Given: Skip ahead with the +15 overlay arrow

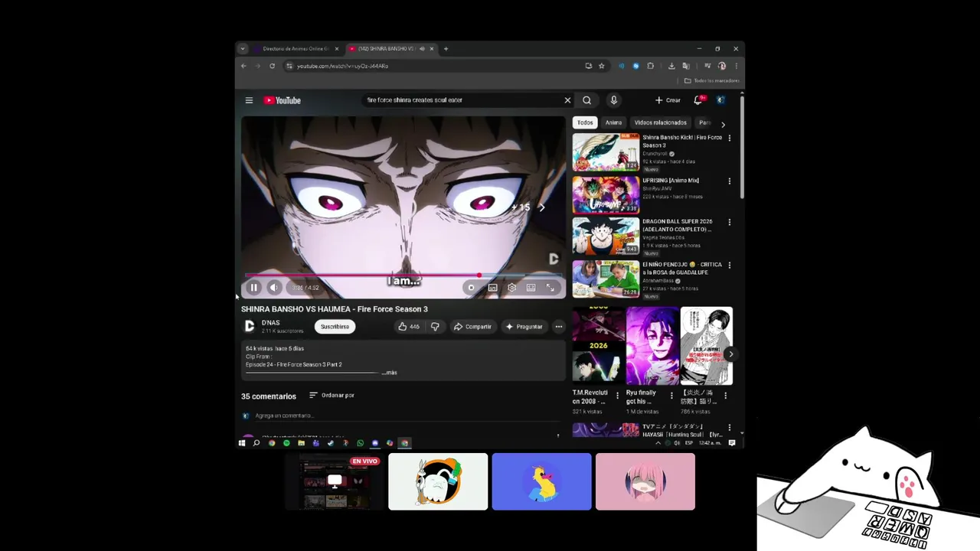Looking at the screenshot, I should click(x=541, y=207).
